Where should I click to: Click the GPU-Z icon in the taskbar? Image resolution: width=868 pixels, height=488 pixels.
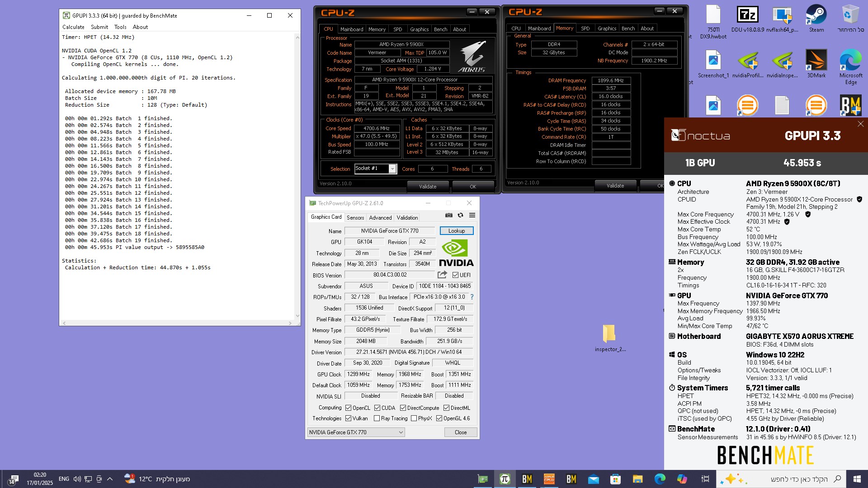(x=483, y=479)
